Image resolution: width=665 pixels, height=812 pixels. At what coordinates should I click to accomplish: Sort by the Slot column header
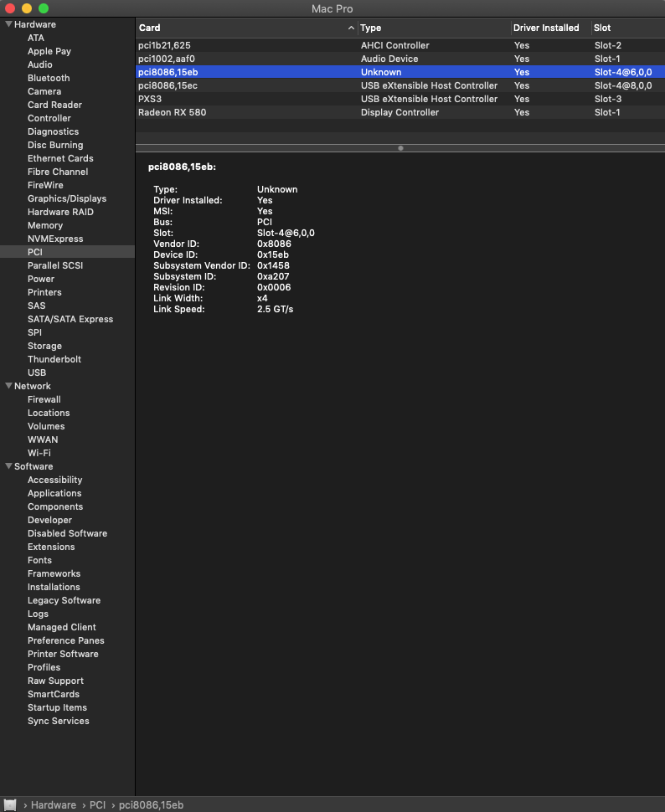click(601, 28)
